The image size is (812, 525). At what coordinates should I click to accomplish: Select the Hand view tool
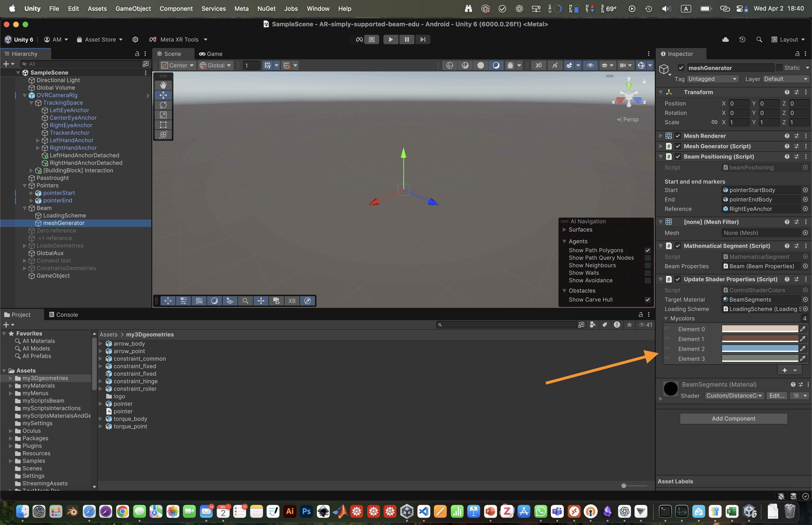163,85
